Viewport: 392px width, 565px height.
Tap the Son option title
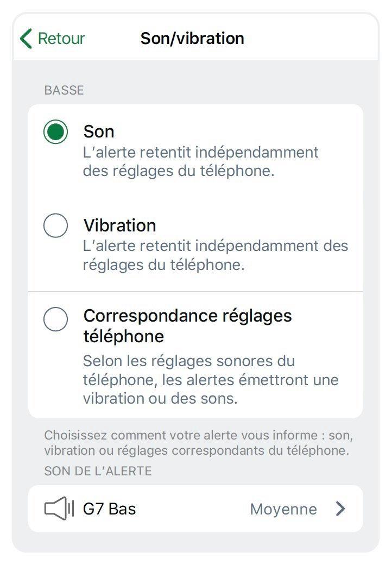[99, 131]
